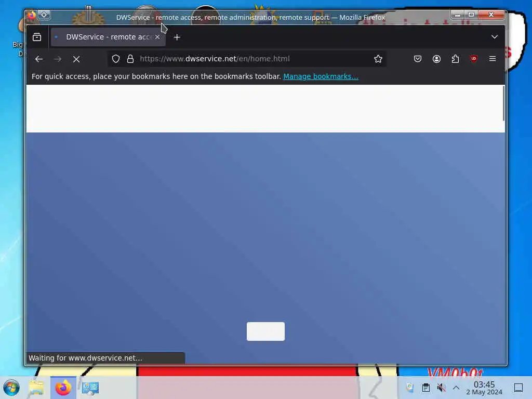532x399 pixels.
Task: Open the window menu icon in titlebar
Action: pos(31,15)
